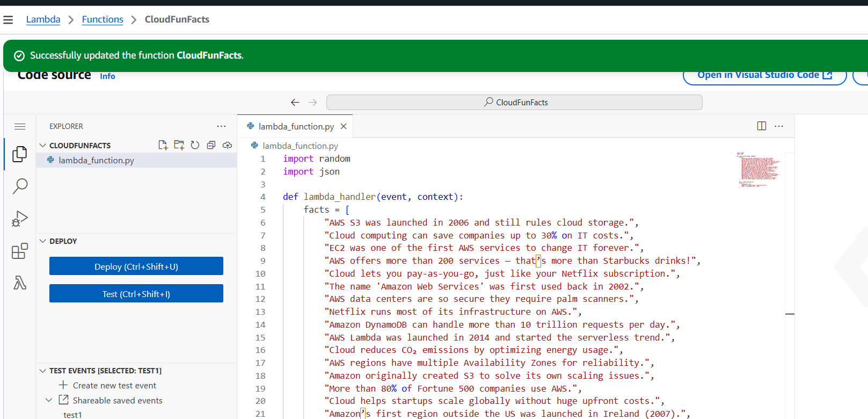Click the CloudFunFacts breadcrumb text
The height and width of the screenshot is (419, 868).
(177, 19)
